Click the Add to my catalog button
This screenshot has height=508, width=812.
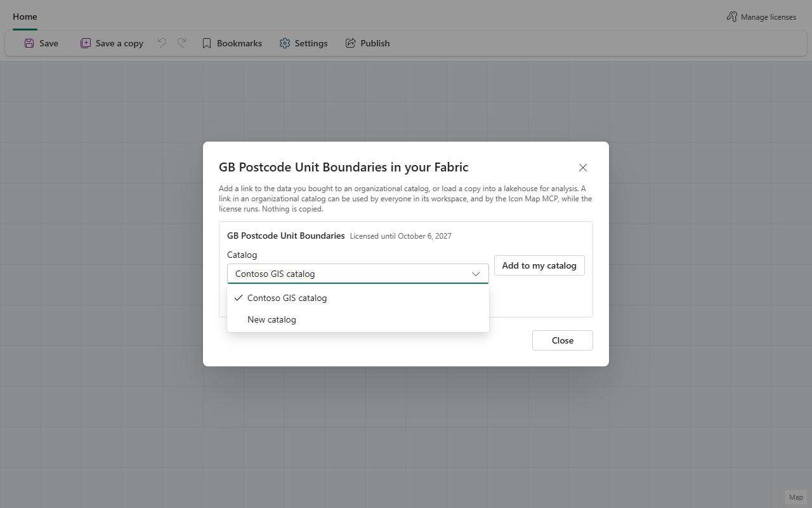click(539, 265)
